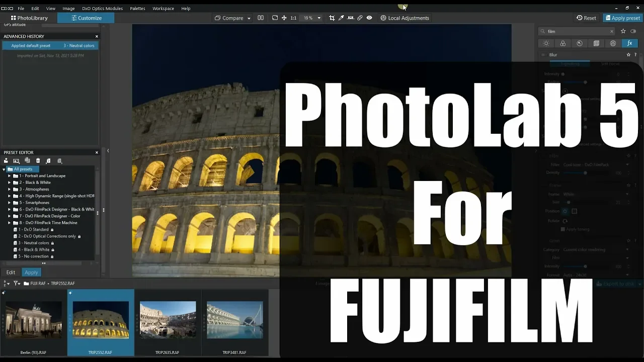Open Local Adjustments
Viewport: 644px width, 362px height.
[405, 18]
